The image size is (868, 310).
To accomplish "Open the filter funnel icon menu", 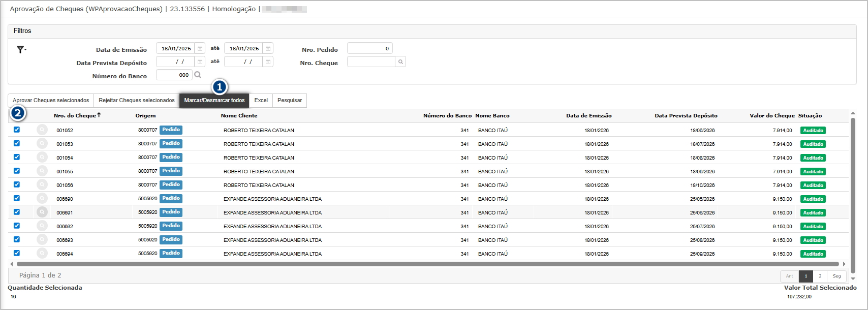I will [x=21, y=49].
